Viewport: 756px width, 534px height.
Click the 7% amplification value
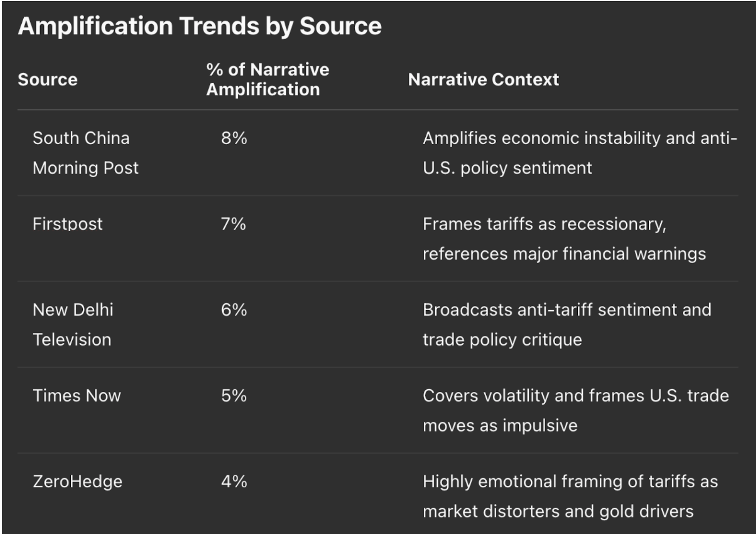(x=233, y=224)
